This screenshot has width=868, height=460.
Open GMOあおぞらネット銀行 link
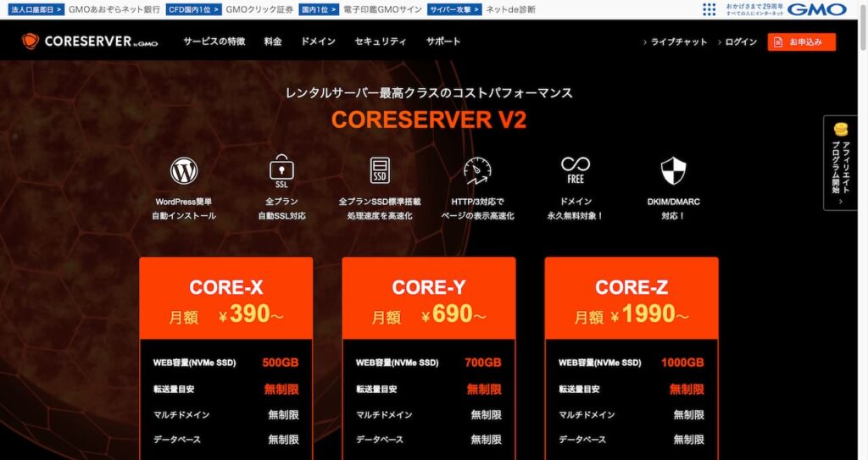(x=114, y=9)
